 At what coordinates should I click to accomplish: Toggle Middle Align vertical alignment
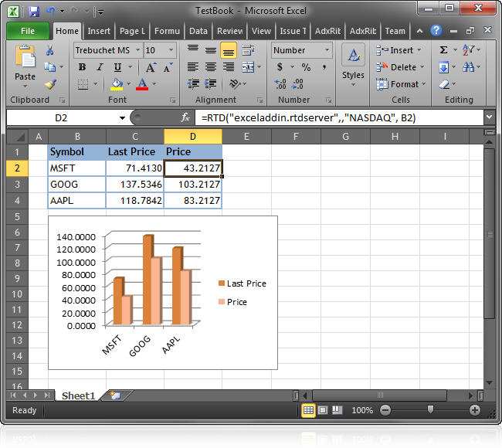(210, 50)
